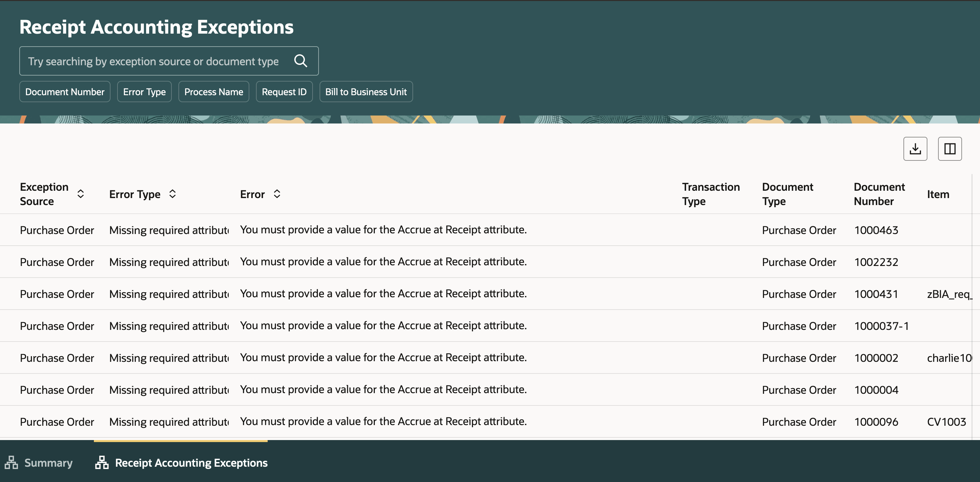Open the Error Type filter chip

[x=144, y=92]
